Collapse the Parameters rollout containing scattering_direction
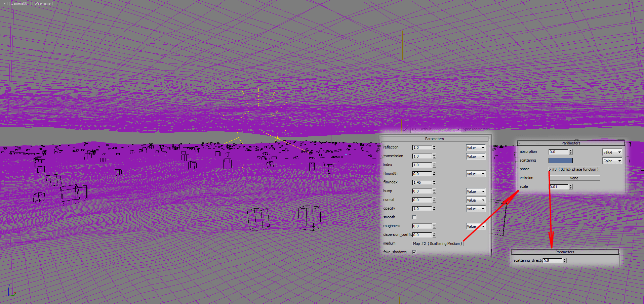Screen dimensions: 644x304 coord(565,252)
